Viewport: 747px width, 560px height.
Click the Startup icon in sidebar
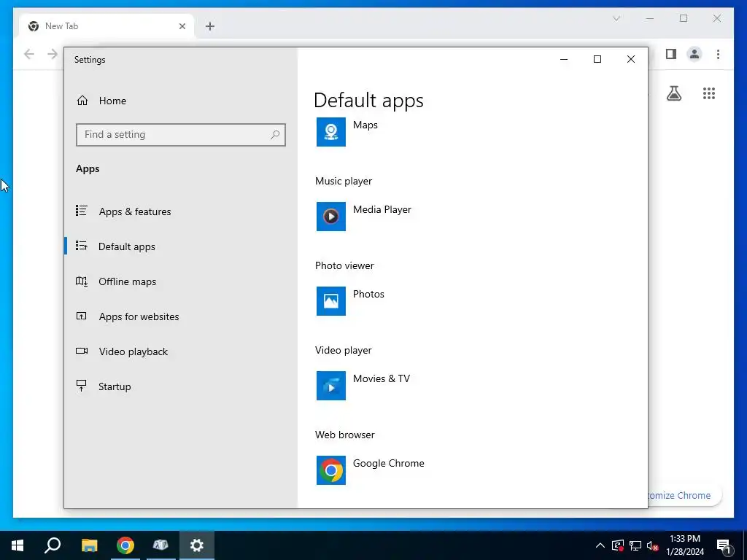pos(82,386)
